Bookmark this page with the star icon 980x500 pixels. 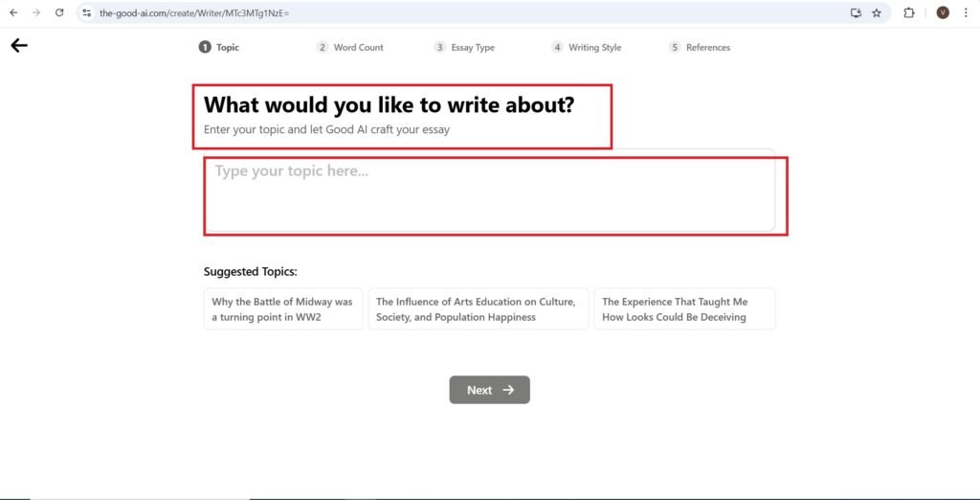click(x=877, y=12)
